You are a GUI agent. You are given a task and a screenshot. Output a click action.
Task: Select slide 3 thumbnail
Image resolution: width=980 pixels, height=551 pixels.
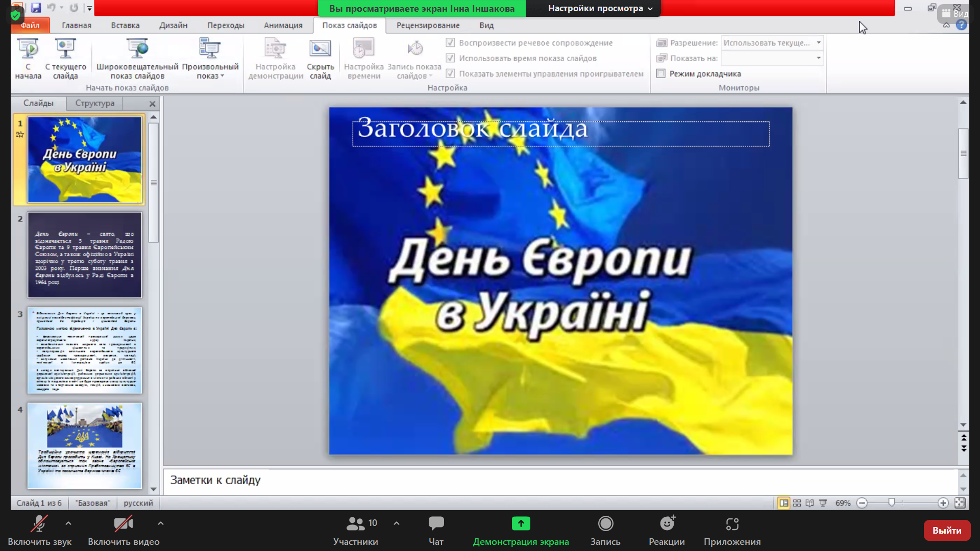(85, 350)
